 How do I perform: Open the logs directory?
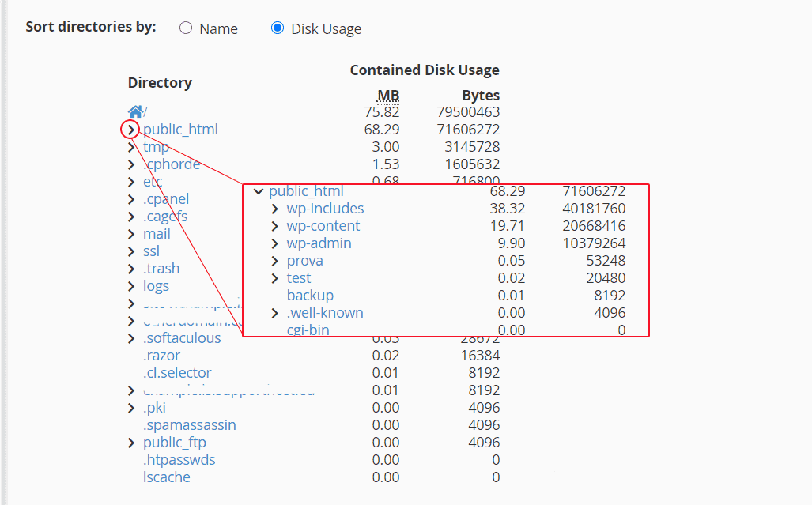pos(156,285)
